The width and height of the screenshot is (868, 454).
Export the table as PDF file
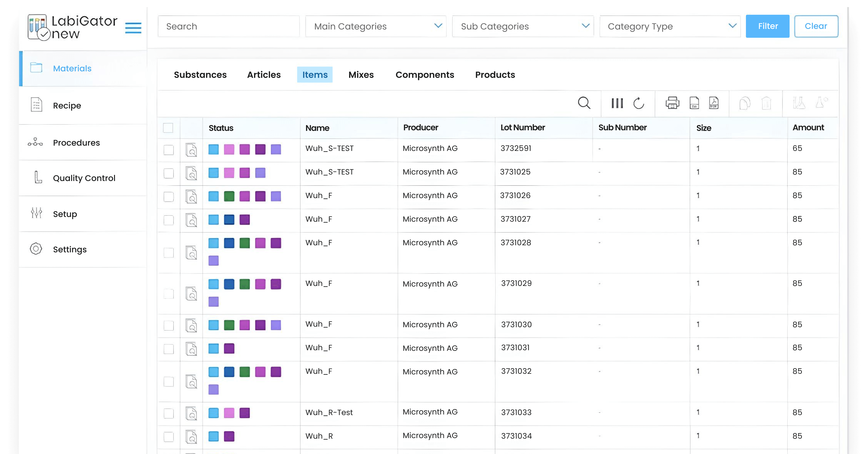(714, 103)
